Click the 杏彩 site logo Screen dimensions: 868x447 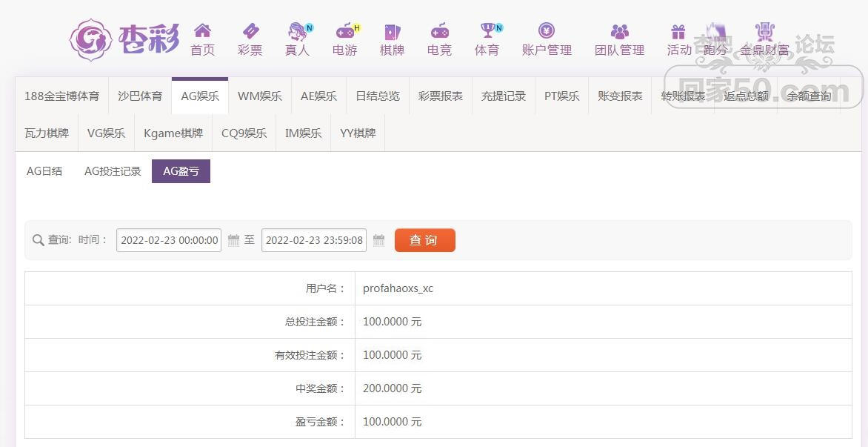(124, 39)
